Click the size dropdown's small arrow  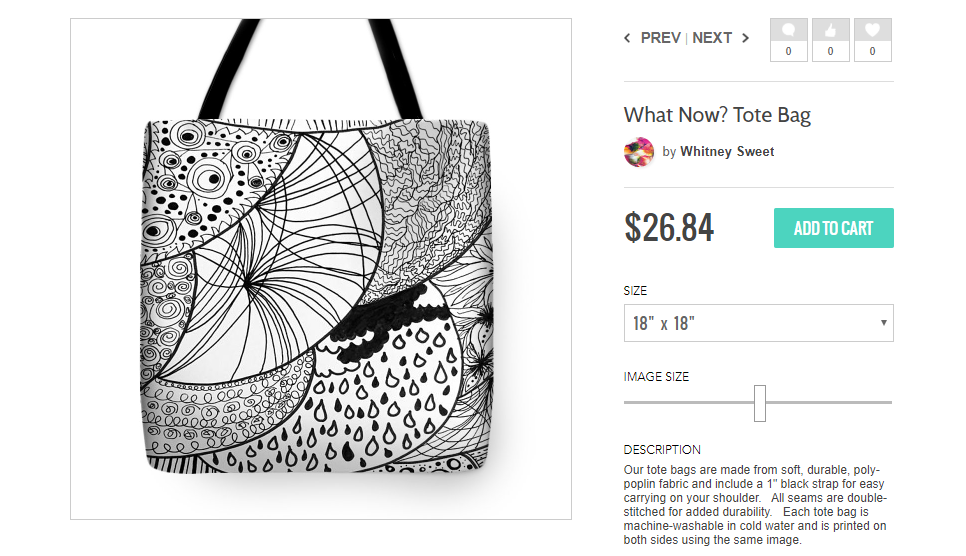pyautogui.click(x=884, y=323)
